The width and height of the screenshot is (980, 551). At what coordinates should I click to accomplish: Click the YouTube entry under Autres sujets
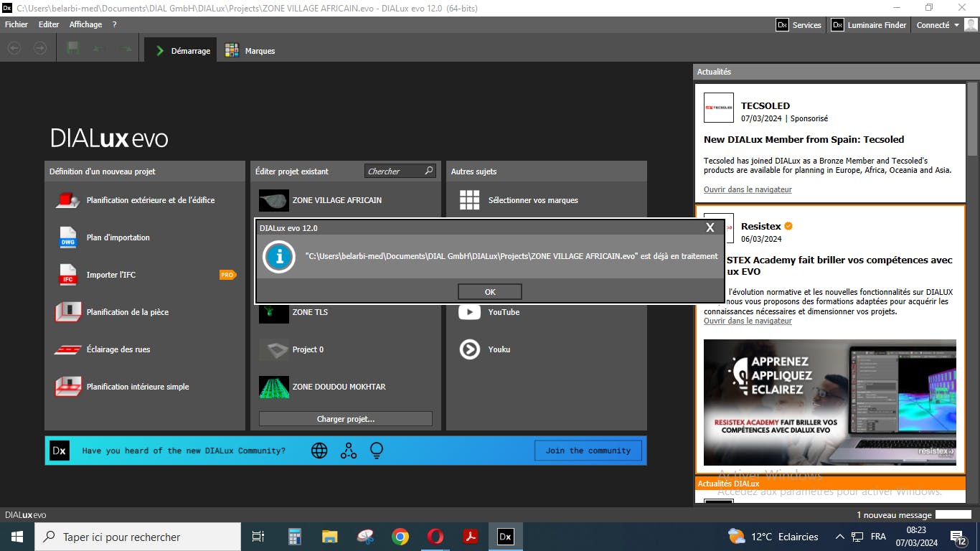coord(489,312)
